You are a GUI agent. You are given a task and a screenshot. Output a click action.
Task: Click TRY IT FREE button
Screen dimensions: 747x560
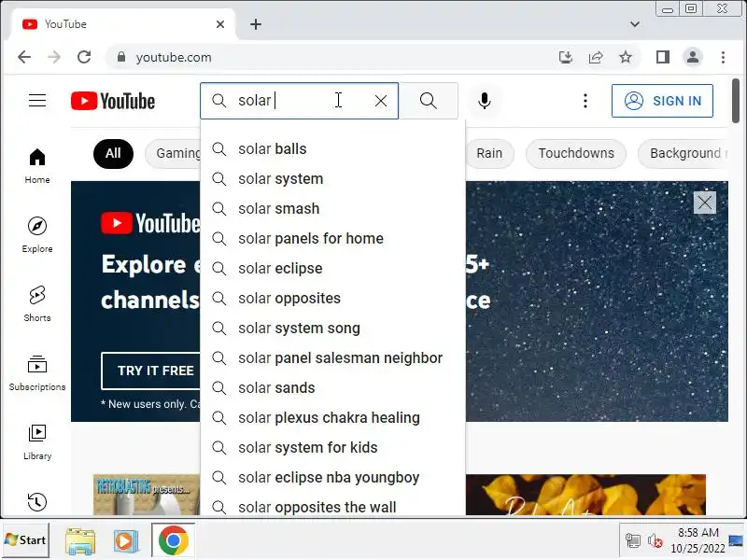point(151,371)
